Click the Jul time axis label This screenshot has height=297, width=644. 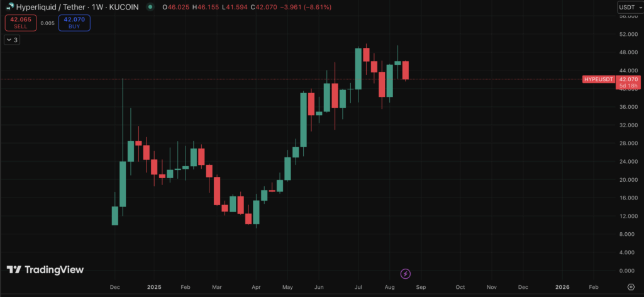coord(358,287)
